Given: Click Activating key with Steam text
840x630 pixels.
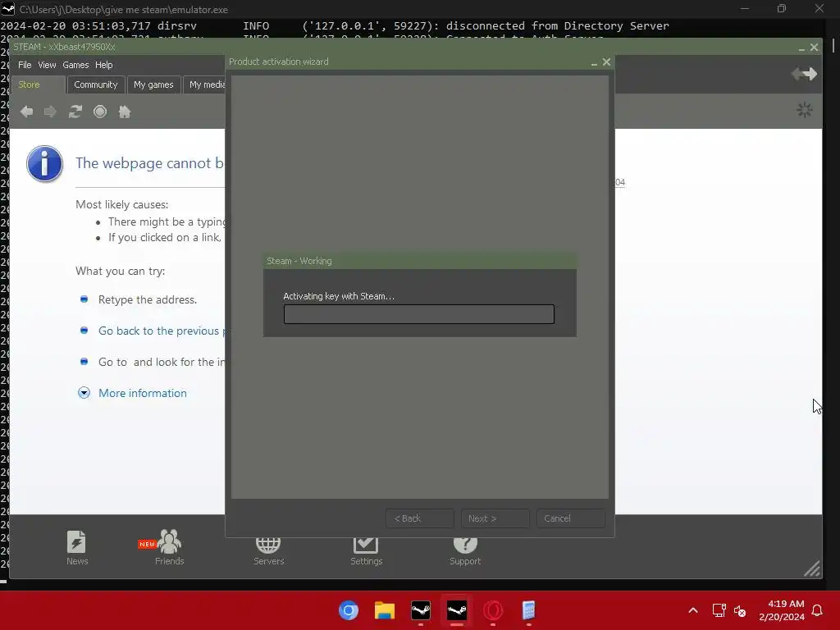Looking at the screenshot, I should (339, 296).
